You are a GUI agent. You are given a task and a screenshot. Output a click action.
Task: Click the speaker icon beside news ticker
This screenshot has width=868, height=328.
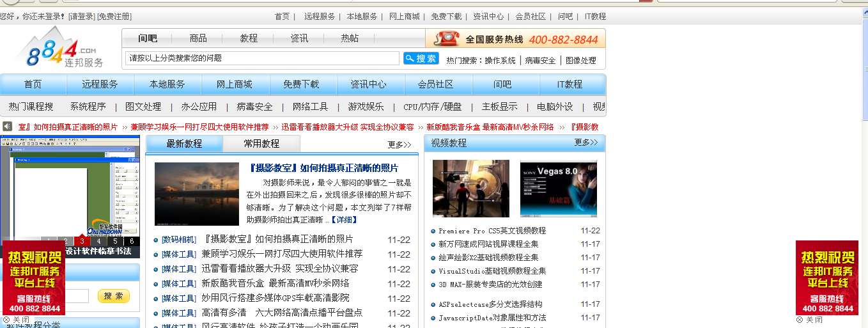[7, 127]
